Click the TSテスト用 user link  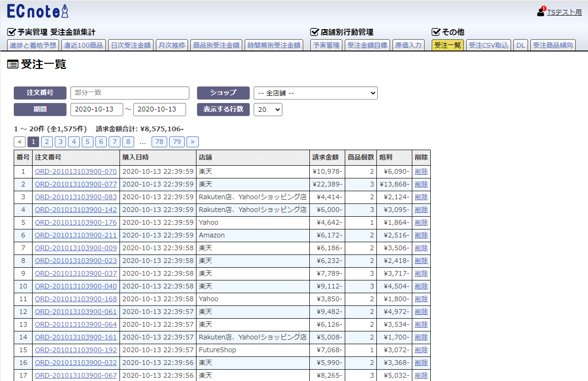(564, 13)
